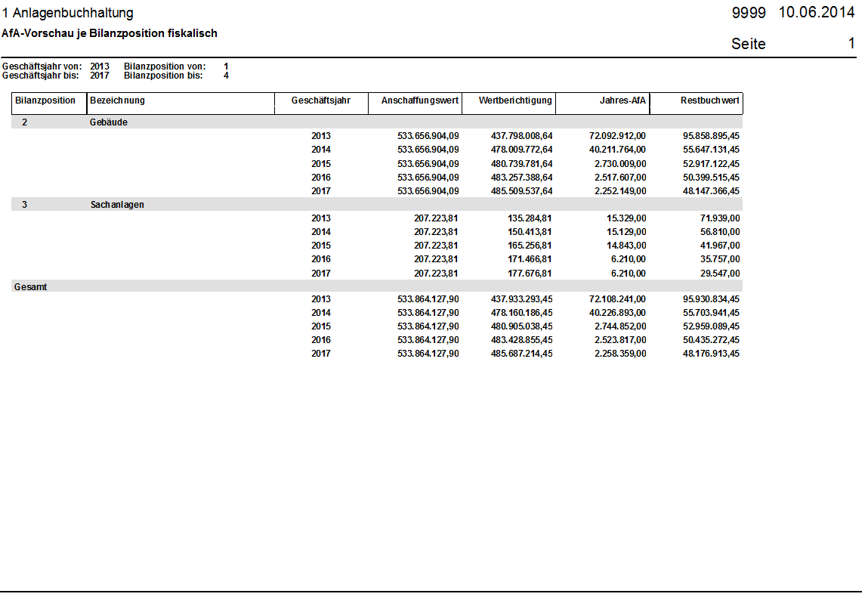Click the subtitle 'AfA-Vorschau je Bilanzposition fiskalisch'
The image size is (868, 600).
110,34
